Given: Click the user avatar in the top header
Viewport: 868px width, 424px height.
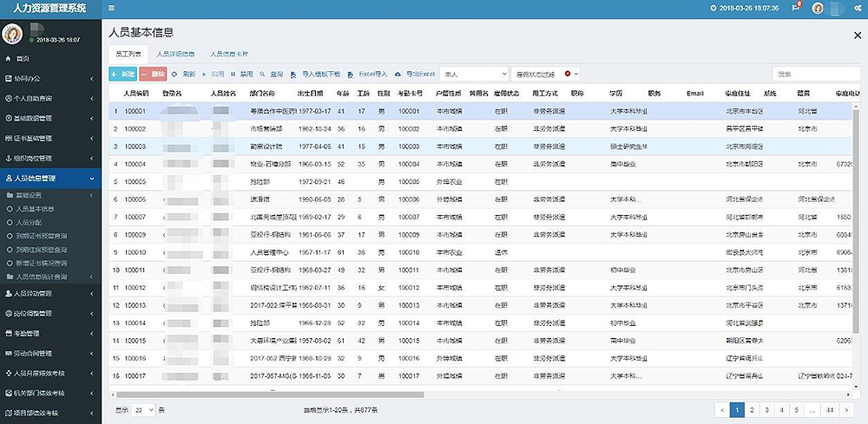Looking at the screenshot, I should (x=818, y=9).
